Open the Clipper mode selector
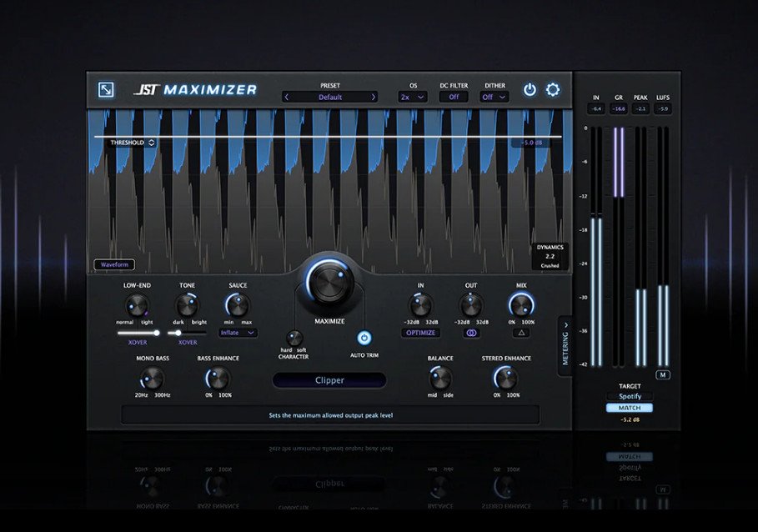The width and height of the screenshot is (758, 532). [x=329, y=380]
